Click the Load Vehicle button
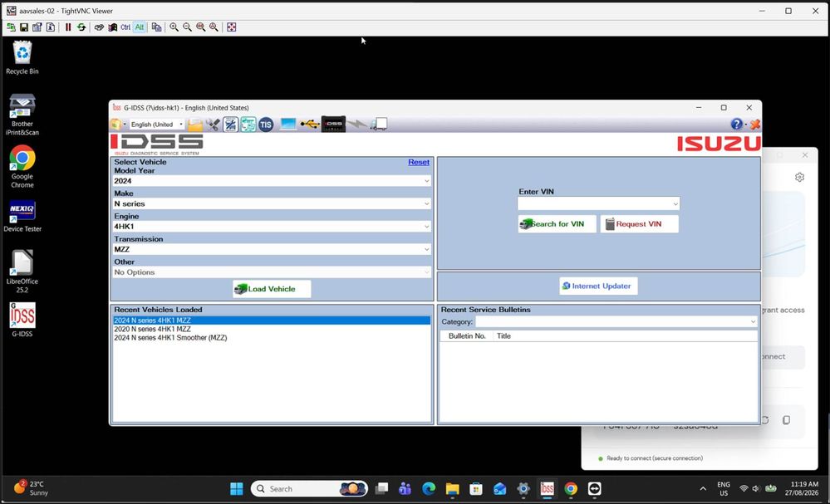Screen dimensions: 830x504 click(272, 289)
